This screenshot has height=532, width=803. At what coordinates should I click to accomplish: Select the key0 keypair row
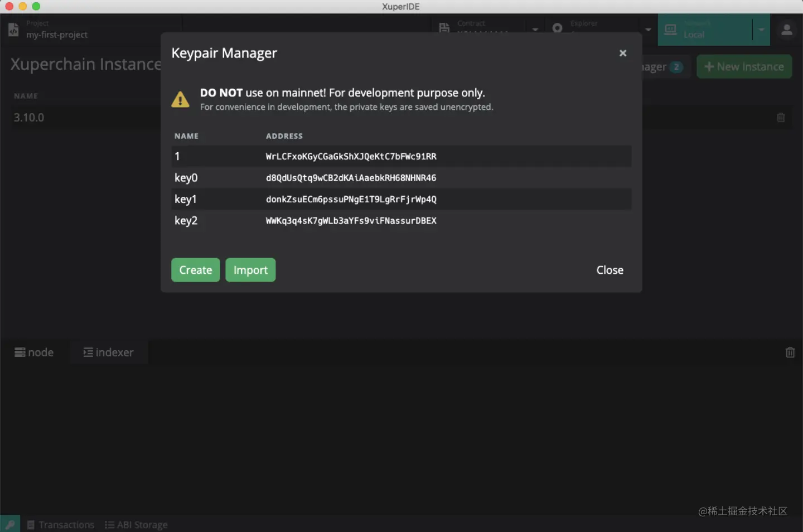pyautogui.click(x=401, y=178)
